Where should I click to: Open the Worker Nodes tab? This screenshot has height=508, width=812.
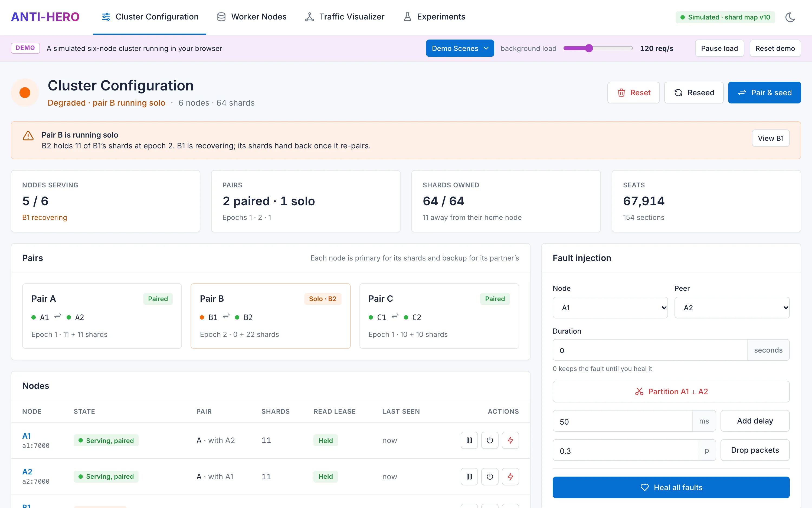click(x=251, y=17)
